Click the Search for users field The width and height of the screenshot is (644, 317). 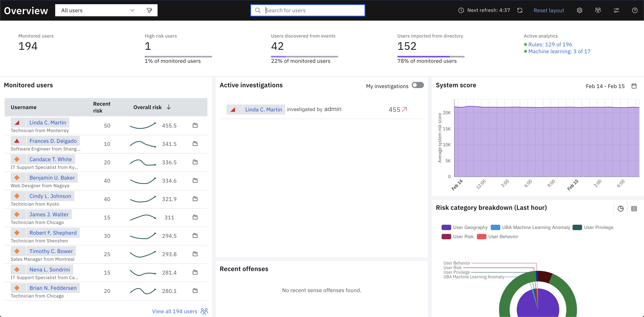pyautogui.click(x=308, y=10)
